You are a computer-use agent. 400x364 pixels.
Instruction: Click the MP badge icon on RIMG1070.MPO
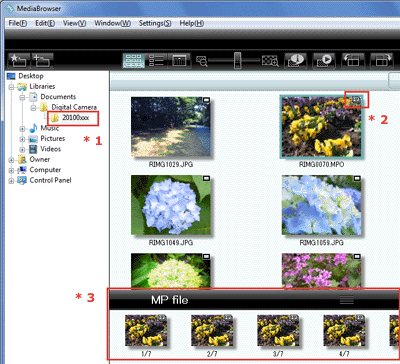[357, 99]
